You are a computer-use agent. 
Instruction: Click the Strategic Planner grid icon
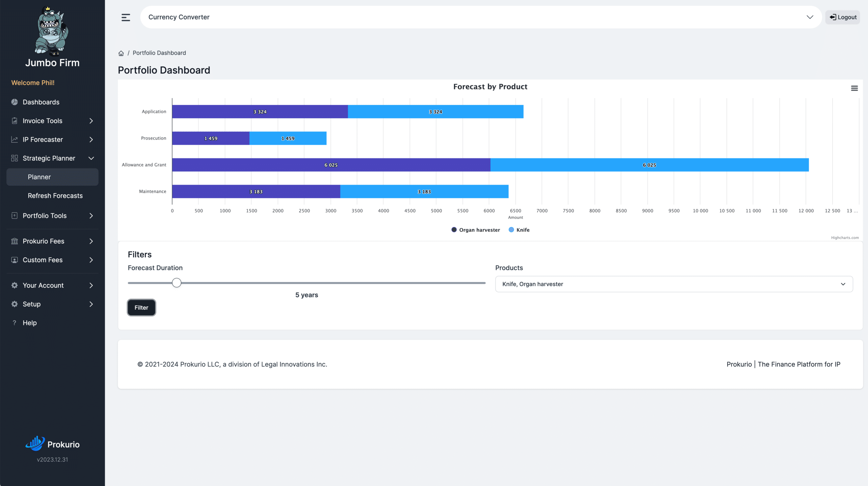point(14,158)
